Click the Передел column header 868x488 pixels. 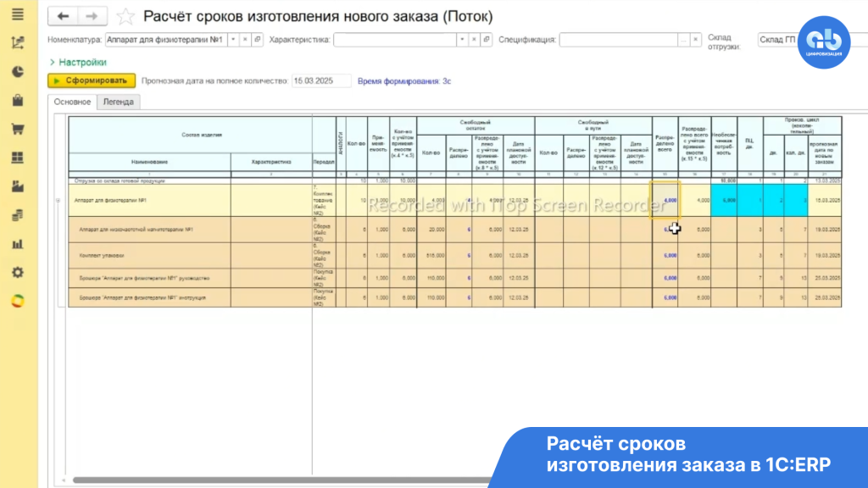click(324, 162)
